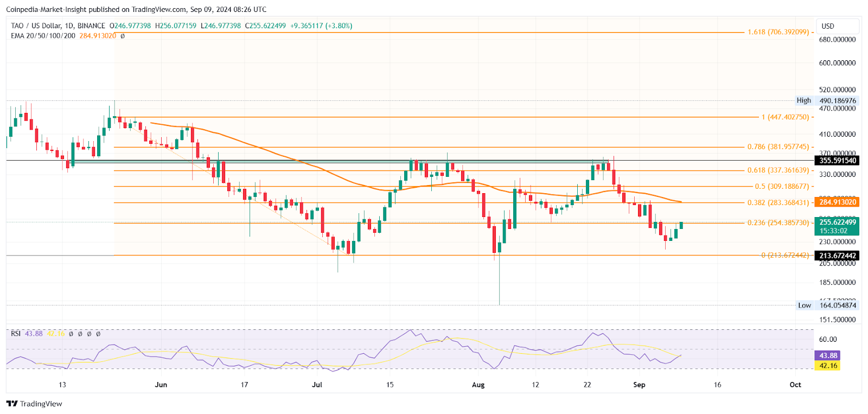Click the orange EMA value 284.913020 in the legend
The height and width of the screenshot is (414, 868).
(x=98, y=36)
